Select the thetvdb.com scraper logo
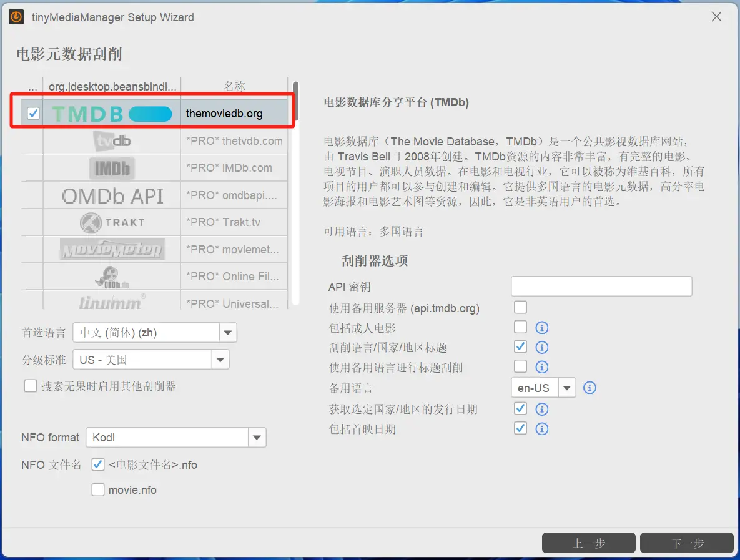The height and width of the screenshot is (560, 740). 112,140
